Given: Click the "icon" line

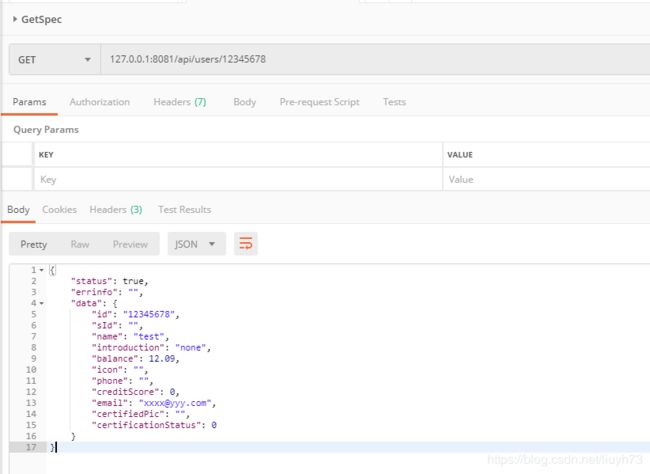Looking at the screenshot, I should pyautogui.click(x=120, y=370).
